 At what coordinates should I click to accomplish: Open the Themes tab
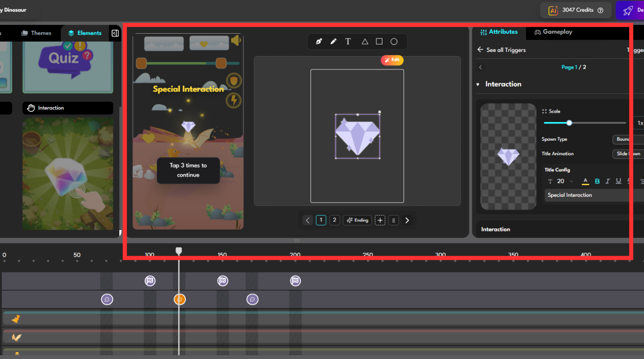coord(37,33)
